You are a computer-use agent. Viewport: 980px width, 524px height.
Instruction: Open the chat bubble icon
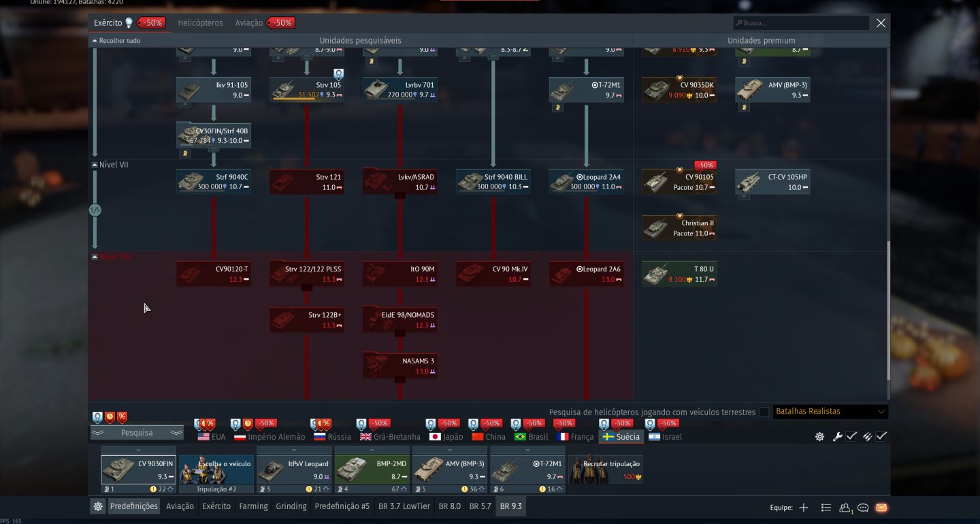863,508
